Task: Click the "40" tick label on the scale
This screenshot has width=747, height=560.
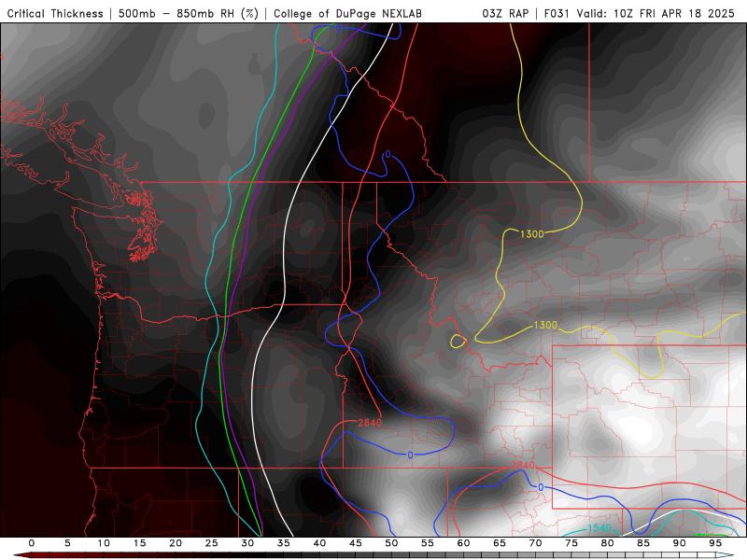Action: click(319, 543)
